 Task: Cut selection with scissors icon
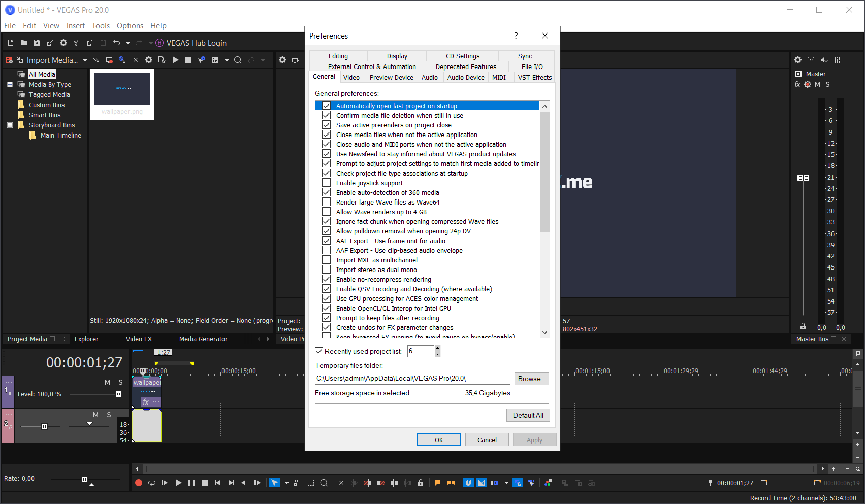click(x=77, y=43)
